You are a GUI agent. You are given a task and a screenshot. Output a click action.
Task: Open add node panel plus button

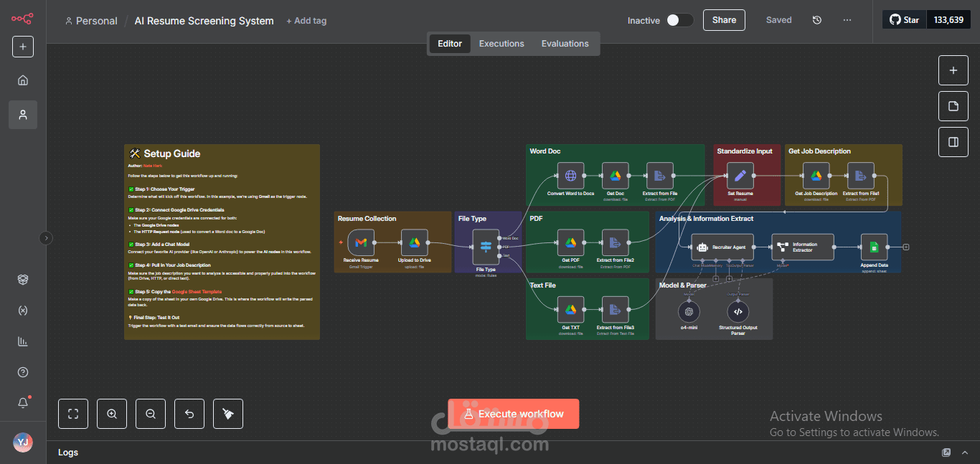point(953,70)
